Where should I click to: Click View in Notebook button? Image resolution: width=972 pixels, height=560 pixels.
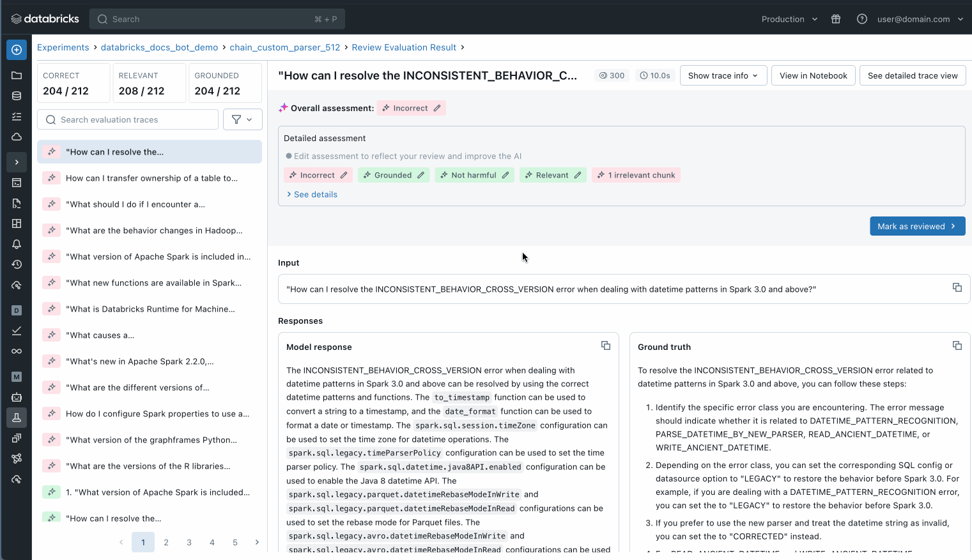pyautogui.click(x=813, y=75)
